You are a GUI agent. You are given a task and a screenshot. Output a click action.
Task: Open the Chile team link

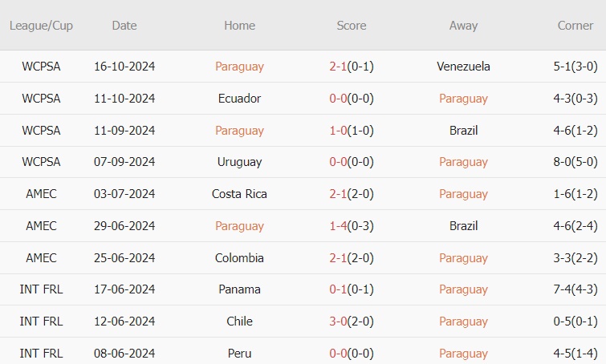(x=239, y=322)
